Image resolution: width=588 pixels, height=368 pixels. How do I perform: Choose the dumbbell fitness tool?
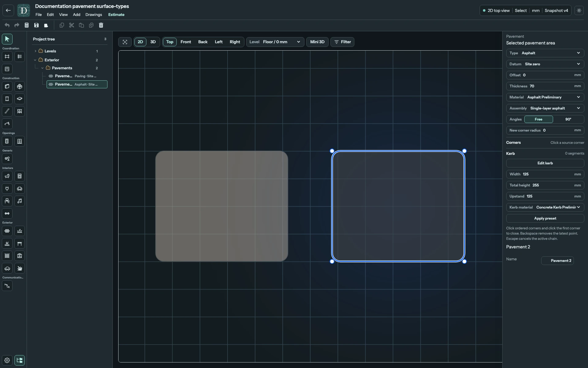(x=7, y=213)
